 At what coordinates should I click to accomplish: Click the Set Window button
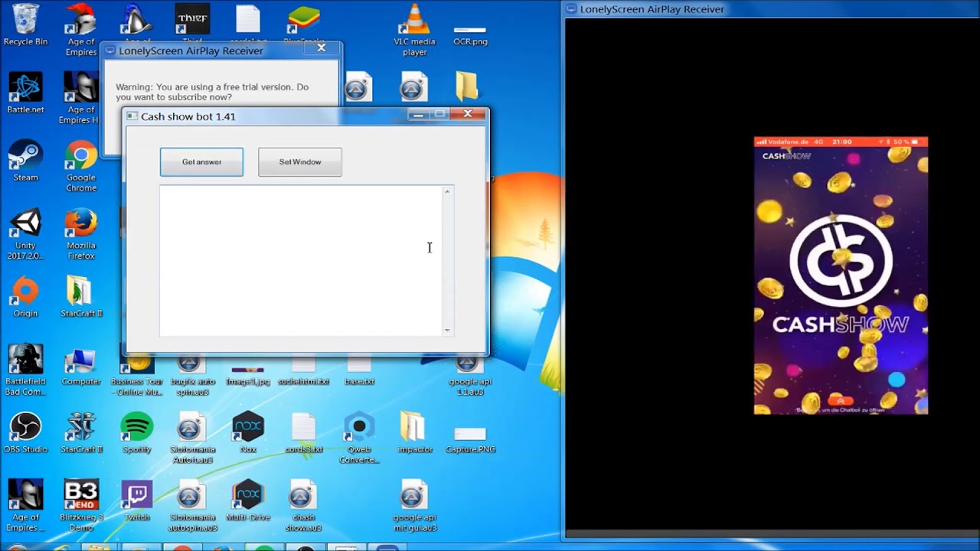click(300, 162)
